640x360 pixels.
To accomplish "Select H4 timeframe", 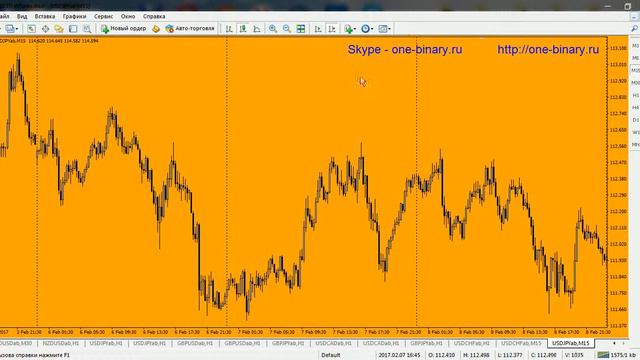I will pos(635,107).
